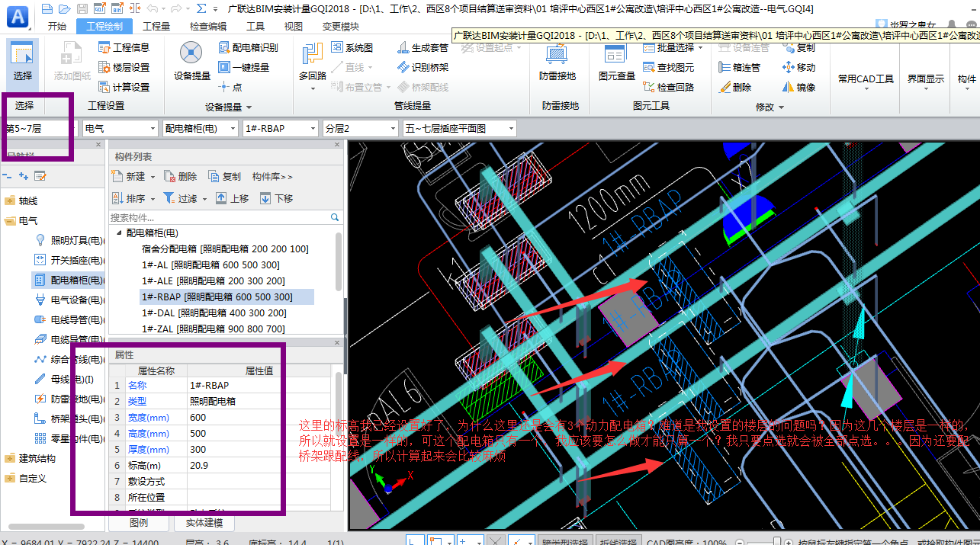Click the 设备提量 equipment icon
980x545 pixels.
(191, 53)
